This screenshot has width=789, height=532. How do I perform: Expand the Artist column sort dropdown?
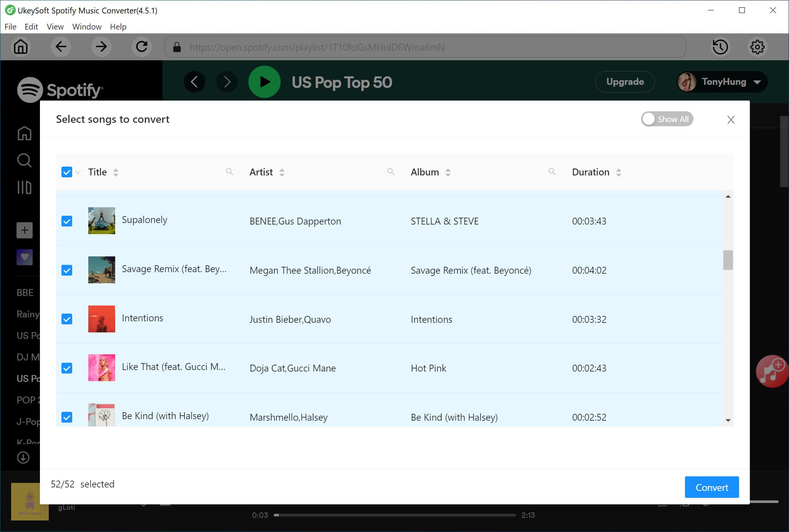(283, 172)
